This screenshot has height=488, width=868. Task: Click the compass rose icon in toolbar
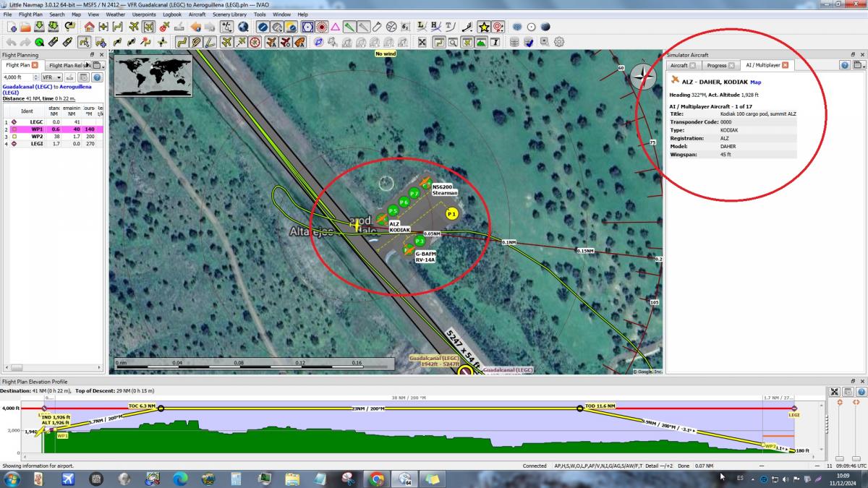[x=255, y=42]
